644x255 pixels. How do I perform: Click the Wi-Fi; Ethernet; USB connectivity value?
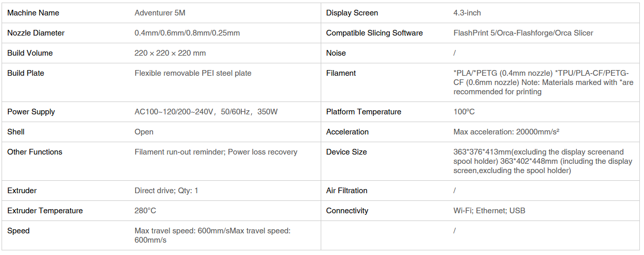tap(489, 211)
